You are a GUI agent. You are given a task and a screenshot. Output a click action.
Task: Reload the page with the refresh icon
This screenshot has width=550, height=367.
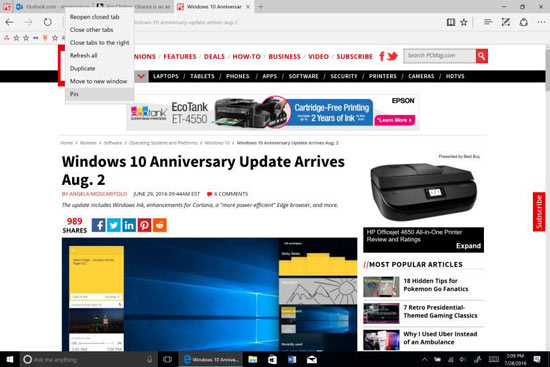click(47, 22)
